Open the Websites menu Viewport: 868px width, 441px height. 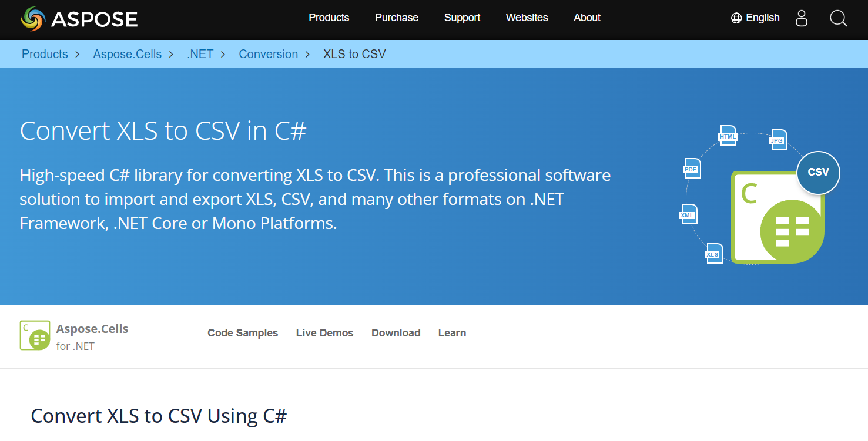527,18
